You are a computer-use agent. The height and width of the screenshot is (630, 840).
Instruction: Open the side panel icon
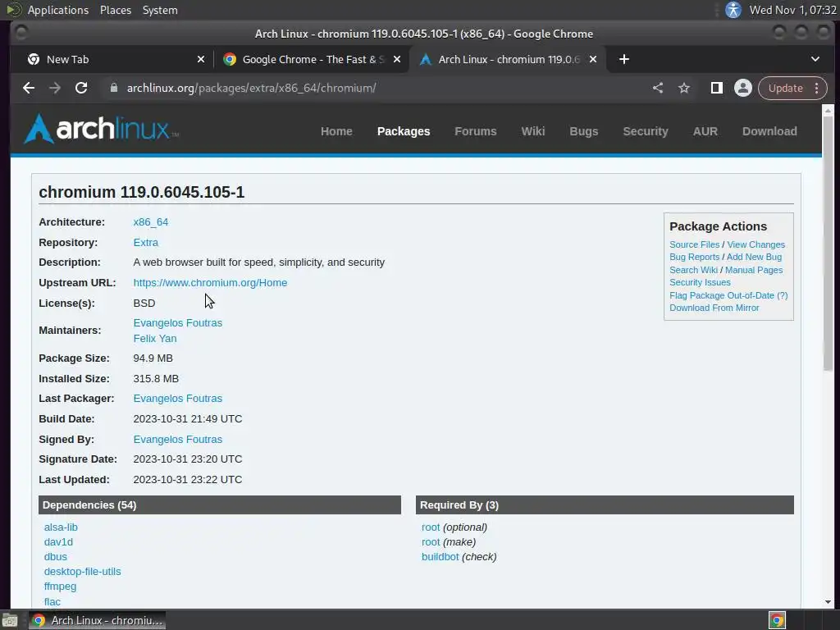coord(716,88)
